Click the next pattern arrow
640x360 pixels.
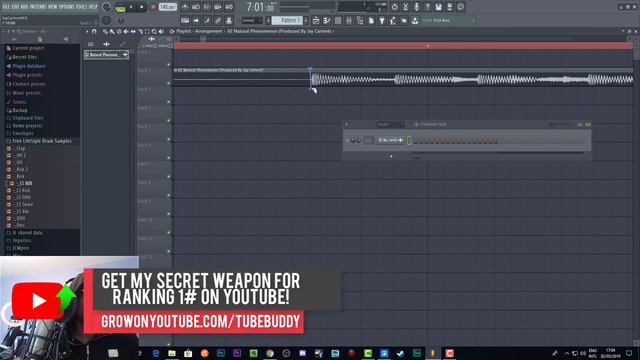click(306, 20)
